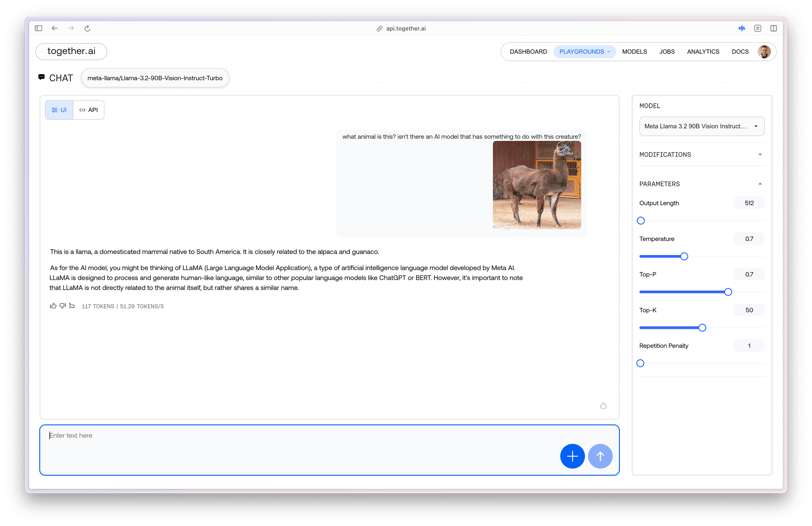Viewport: 812px width, 526px height.
Task: Open the PLAYGROUNDS dropdown
Action: (584, 52)
